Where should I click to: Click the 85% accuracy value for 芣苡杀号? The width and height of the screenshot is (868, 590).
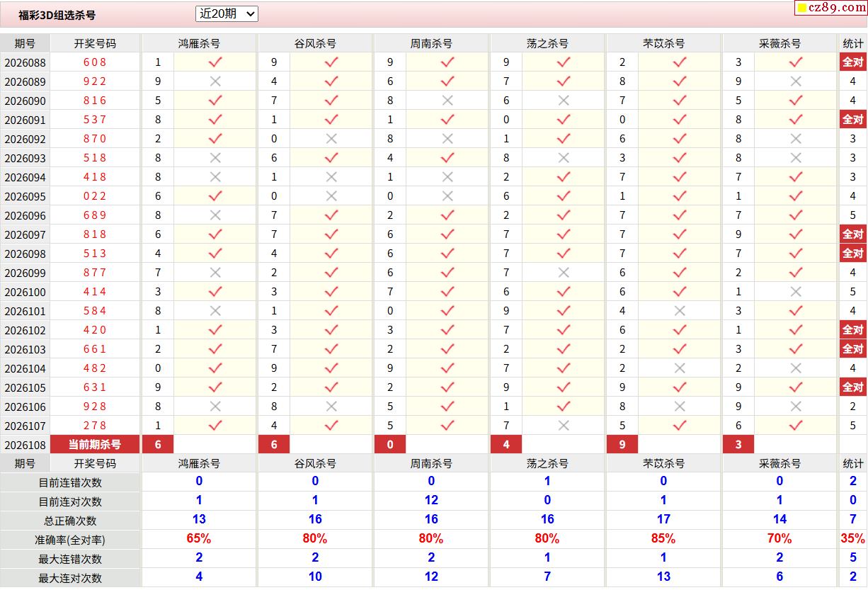pyautogui.click(x=663, y=539)
